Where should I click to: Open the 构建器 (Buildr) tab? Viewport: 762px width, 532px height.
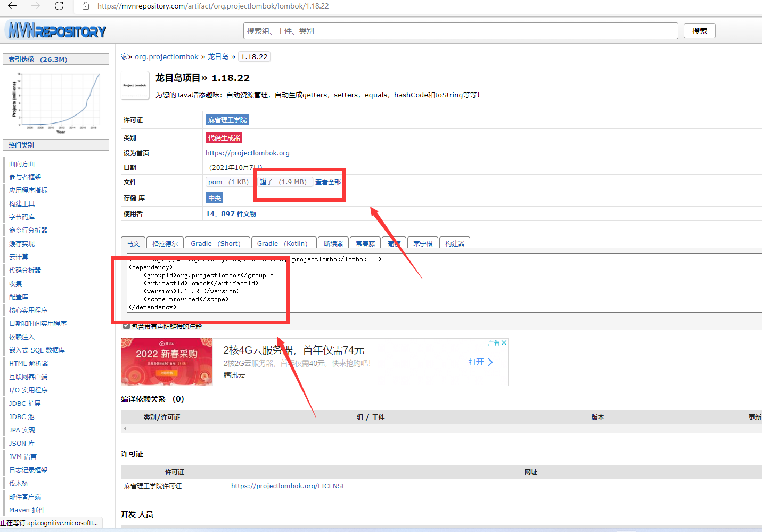click(x=455, y=243)
